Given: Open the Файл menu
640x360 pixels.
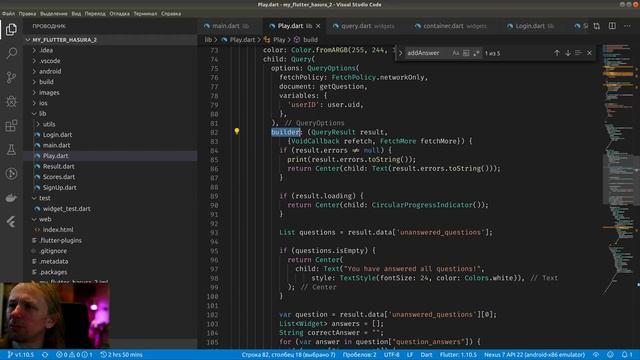Looking at the screenshot, I should coord(8,13).
